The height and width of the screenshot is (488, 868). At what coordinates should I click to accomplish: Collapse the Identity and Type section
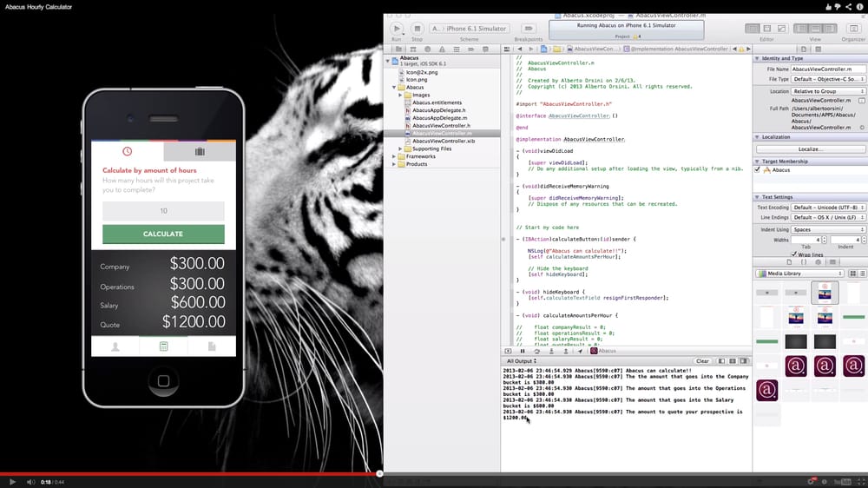coord(757,58)
